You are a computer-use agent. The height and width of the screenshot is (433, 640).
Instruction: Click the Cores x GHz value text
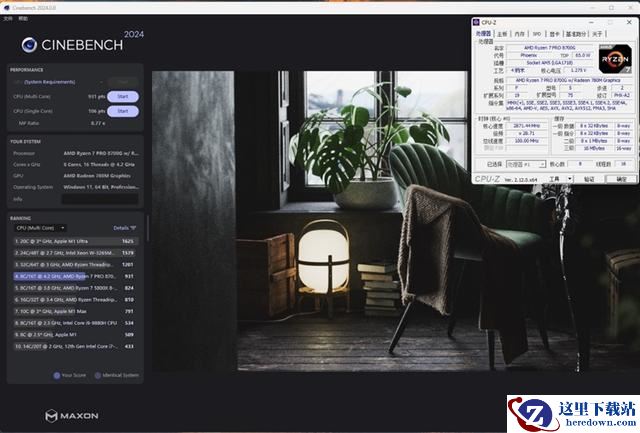(x=99, y=164)
